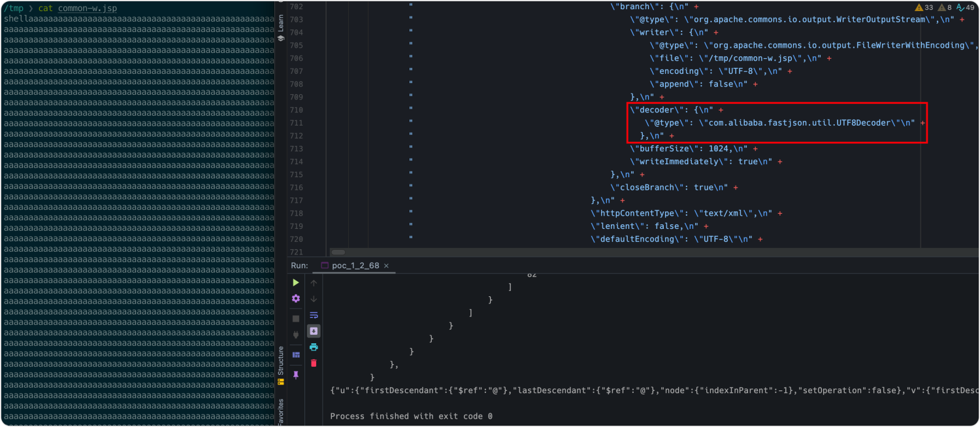Click the typo indicator showing 49

coord(965,8)
